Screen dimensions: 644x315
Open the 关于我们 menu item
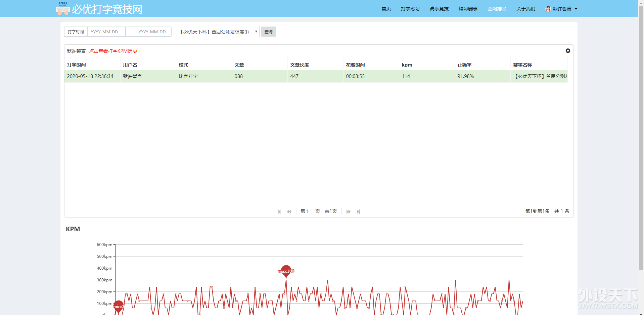point(526,9)
